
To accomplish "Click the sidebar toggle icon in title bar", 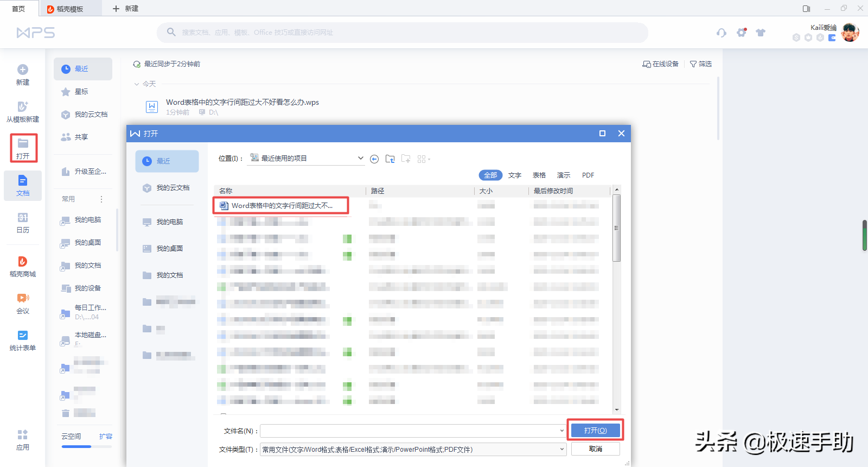I will click(806, 9).
